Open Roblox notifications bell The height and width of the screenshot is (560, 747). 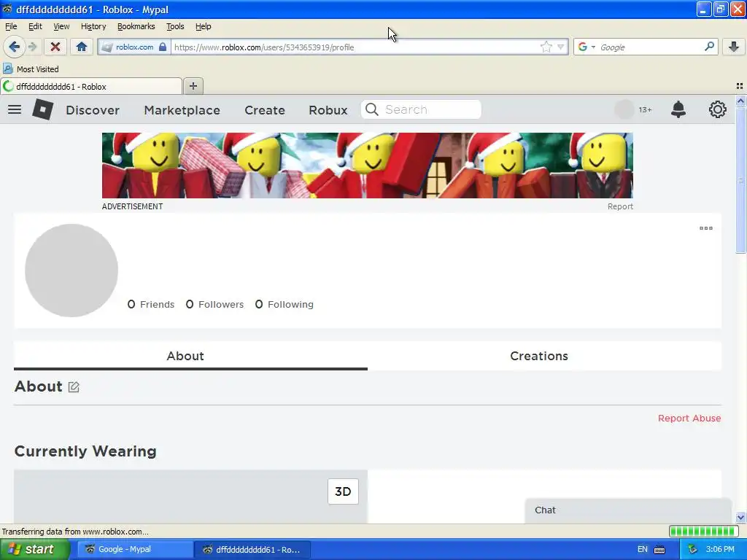(x=678, y=109)
